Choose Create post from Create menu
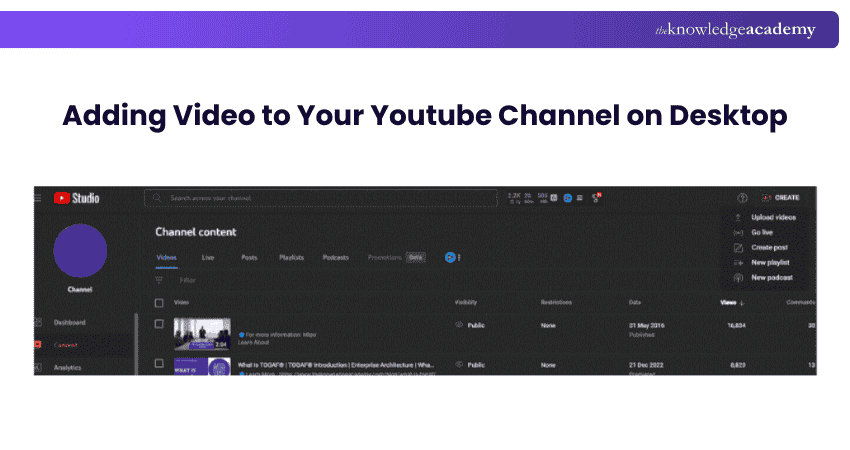The width and height of the screenshot is (850, 450). [769, 248]
